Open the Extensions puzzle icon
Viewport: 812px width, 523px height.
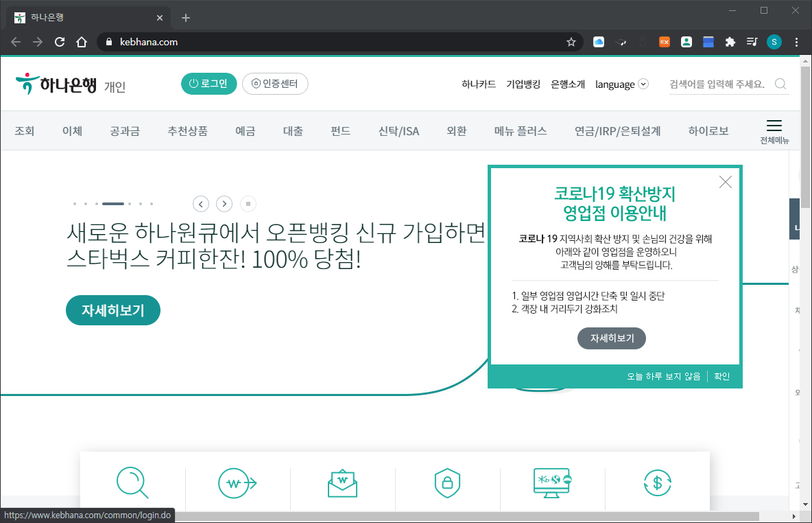[x=730, y=42]
